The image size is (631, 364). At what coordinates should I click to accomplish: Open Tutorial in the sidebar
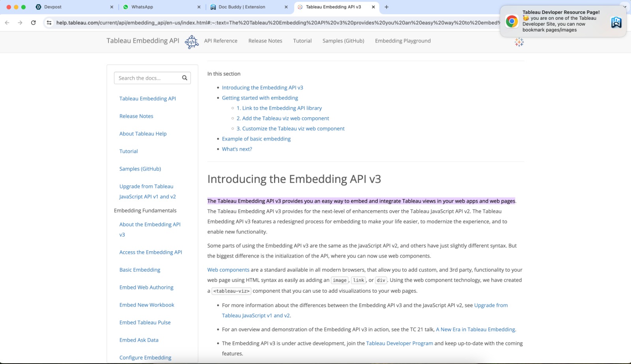pos(129,151)
